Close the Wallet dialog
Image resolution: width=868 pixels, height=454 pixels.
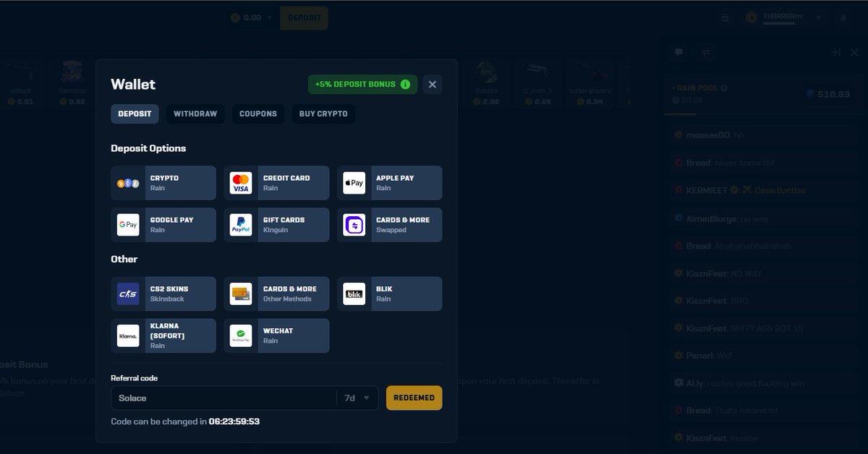point(433,85)
